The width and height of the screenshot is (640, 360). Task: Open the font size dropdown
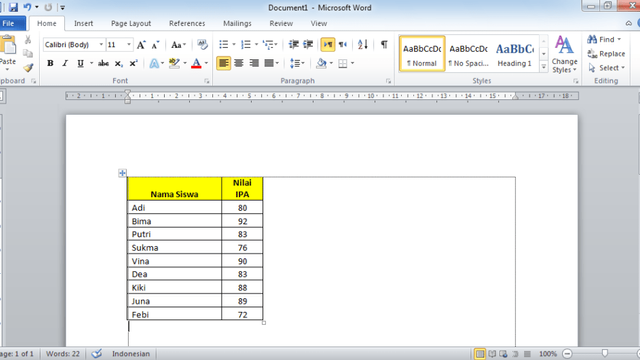pyautogui.click(x=129, y=44)
